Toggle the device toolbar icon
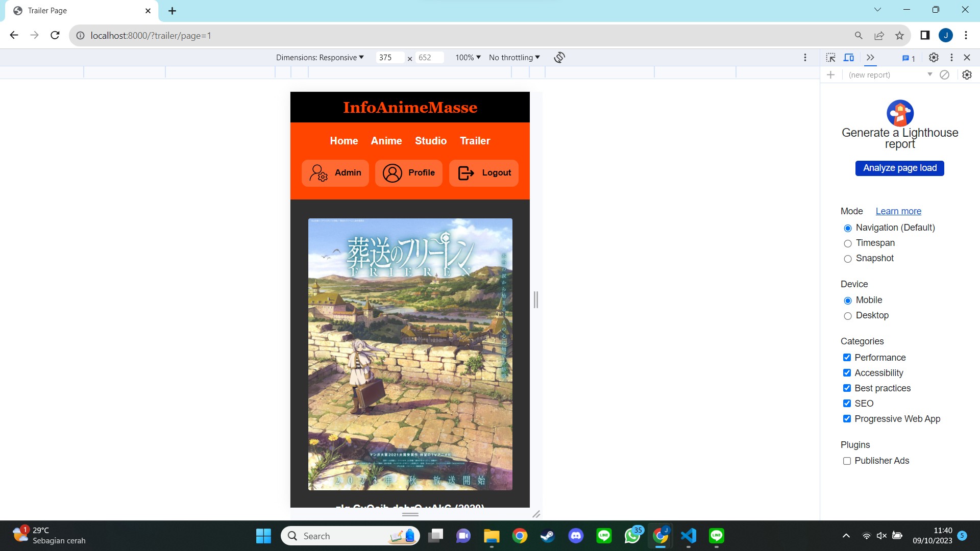The width and height of the screenshot is (980, 551). [x=849, y=58]
